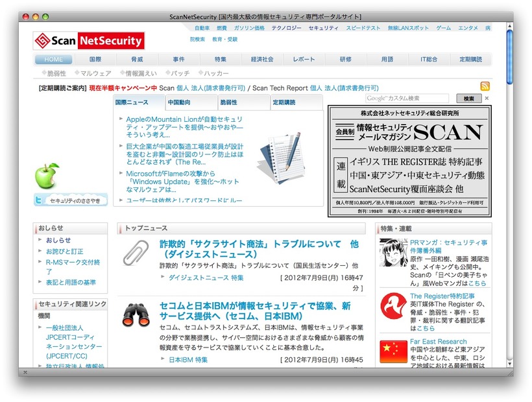Open the 特集 navigation item
The height and width of the screenshot is (402, 532).
221,59
